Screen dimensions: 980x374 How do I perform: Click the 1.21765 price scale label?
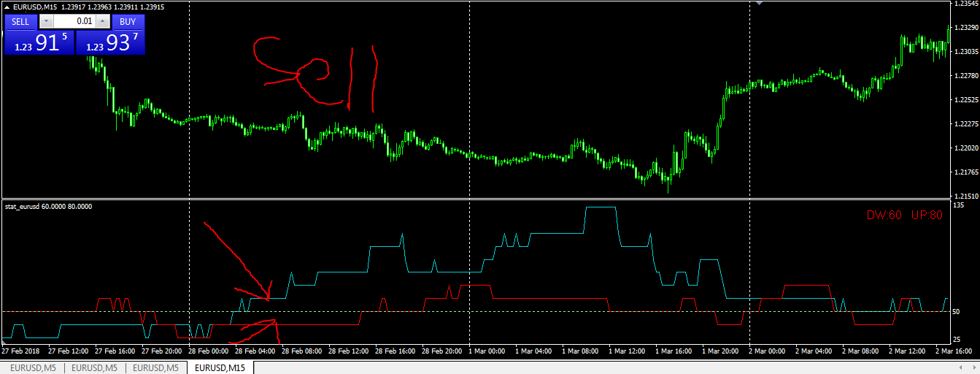(965, 172)
